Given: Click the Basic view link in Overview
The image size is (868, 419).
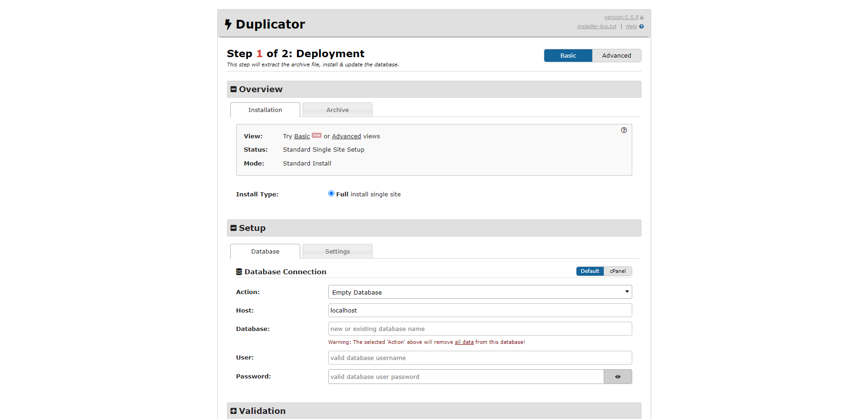Looking at the screenshot, I should coord(302,136).
